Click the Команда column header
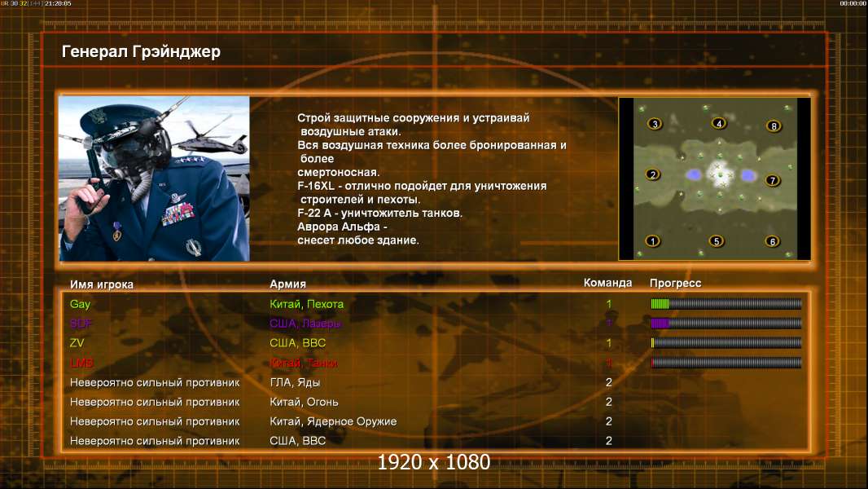Screen dimensions: 868x489 tap(607, 283)
